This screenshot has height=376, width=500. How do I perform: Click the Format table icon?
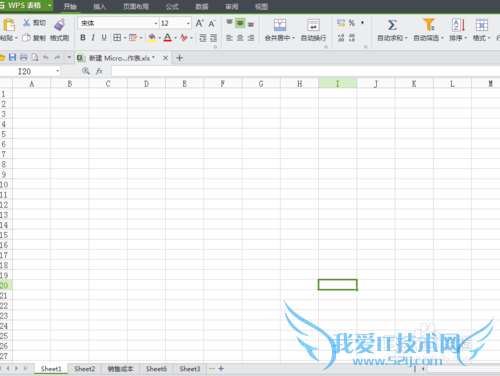(x=482, y=25)
